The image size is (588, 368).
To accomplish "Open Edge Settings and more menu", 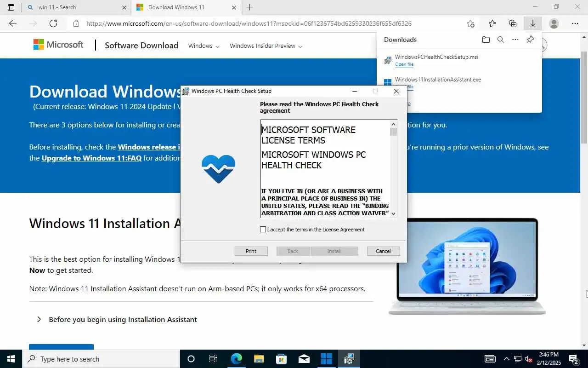I will [x=575, y=23].
